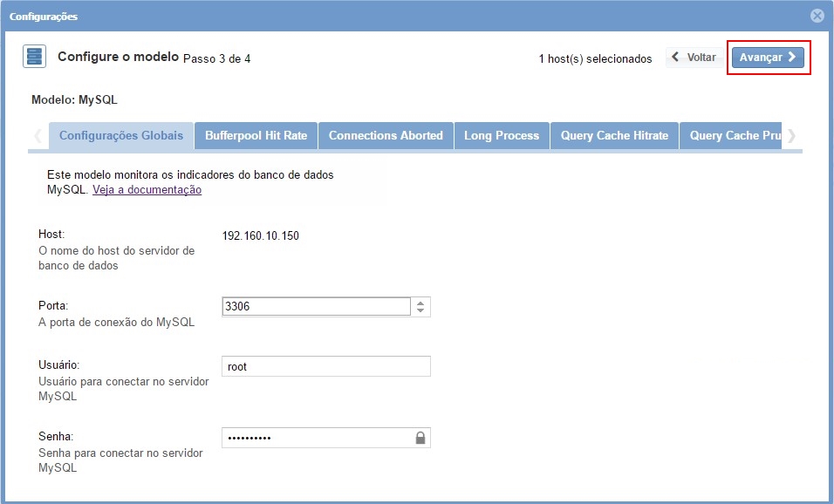
Task: Open the Veja a documentação link
Action: tap(147, 190)
